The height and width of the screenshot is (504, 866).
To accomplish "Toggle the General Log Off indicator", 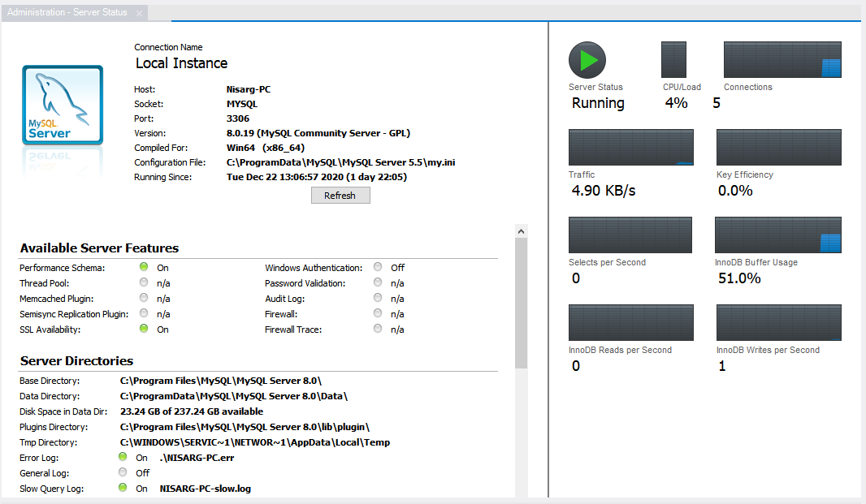I will coord(123,472).
